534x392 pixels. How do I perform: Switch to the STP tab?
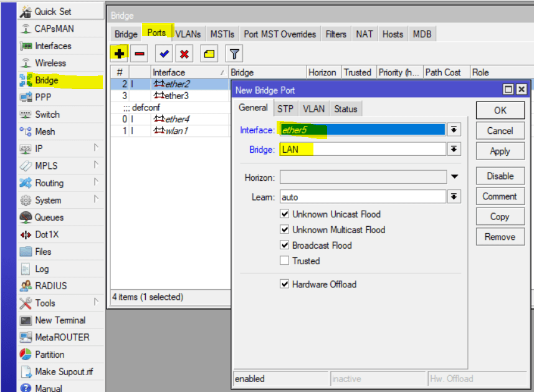coord(285,108)
